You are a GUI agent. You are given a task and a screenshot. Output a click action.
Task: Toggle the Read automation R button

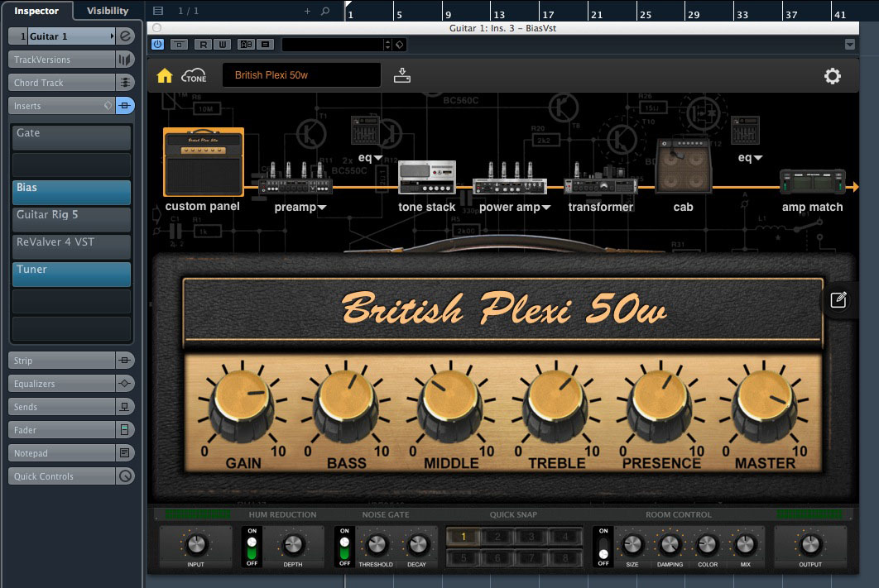(203, 44)
